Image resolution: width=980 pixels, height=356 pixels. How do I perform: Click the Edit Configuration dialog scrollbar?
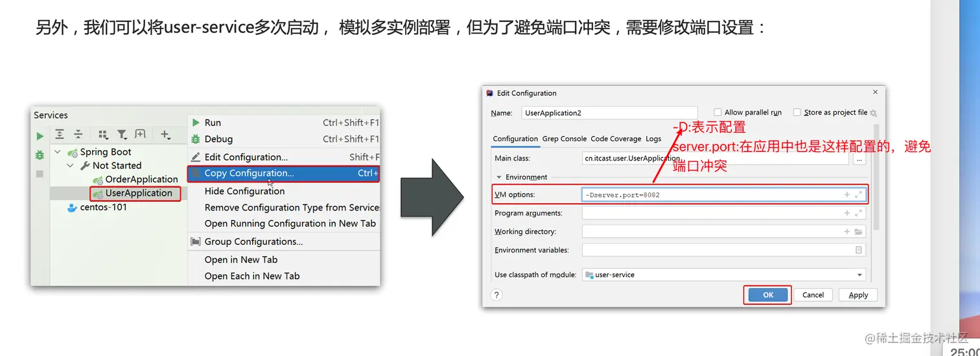click(x=877, y=178)
